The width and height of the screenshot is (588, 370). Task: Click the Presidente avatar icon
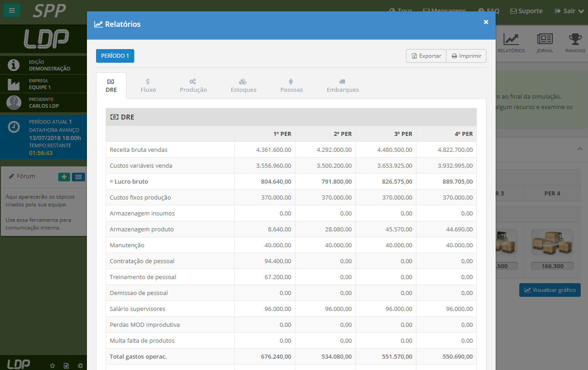pos(14,103)
